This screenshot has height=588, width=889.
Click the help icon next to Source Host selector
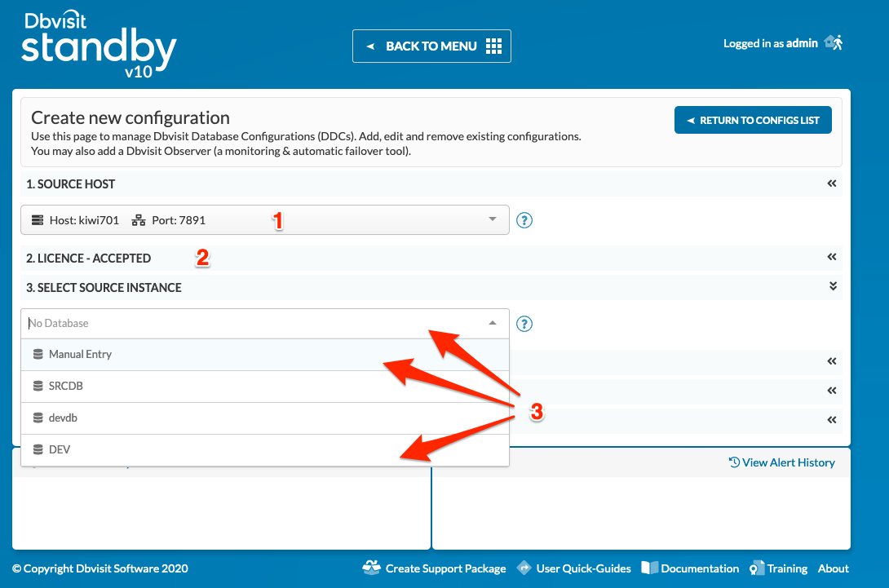(x=524, y=220)
